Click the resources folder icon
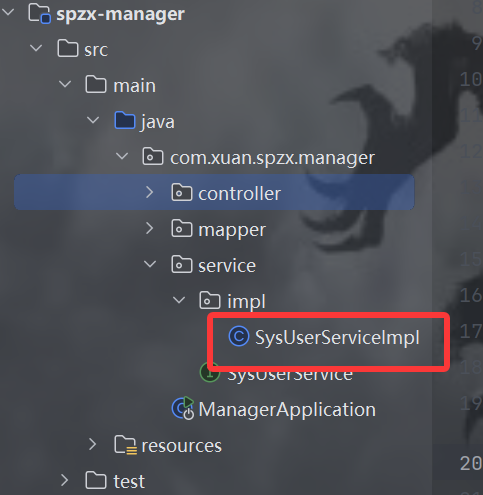483x495 pixels. point(125,445)
